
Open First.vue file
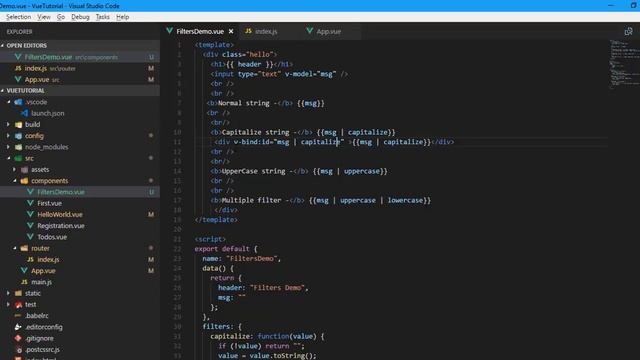coord(49,203)
